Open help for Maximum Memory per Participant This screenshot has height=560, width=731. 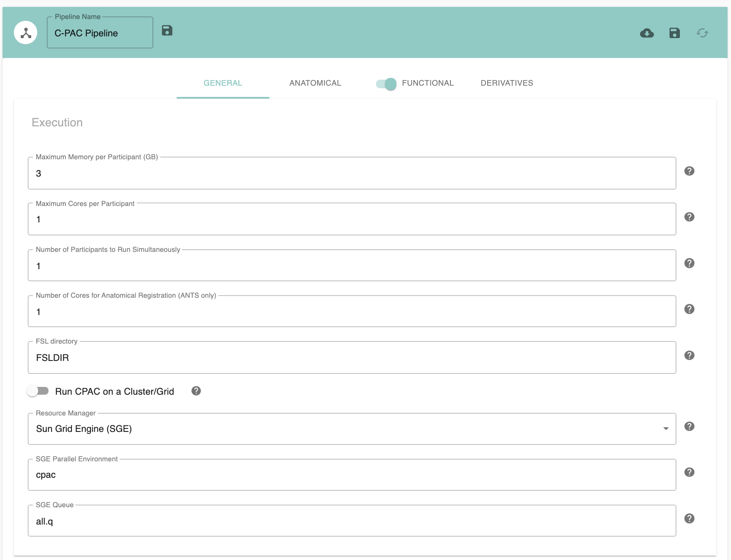coord(689,171)
